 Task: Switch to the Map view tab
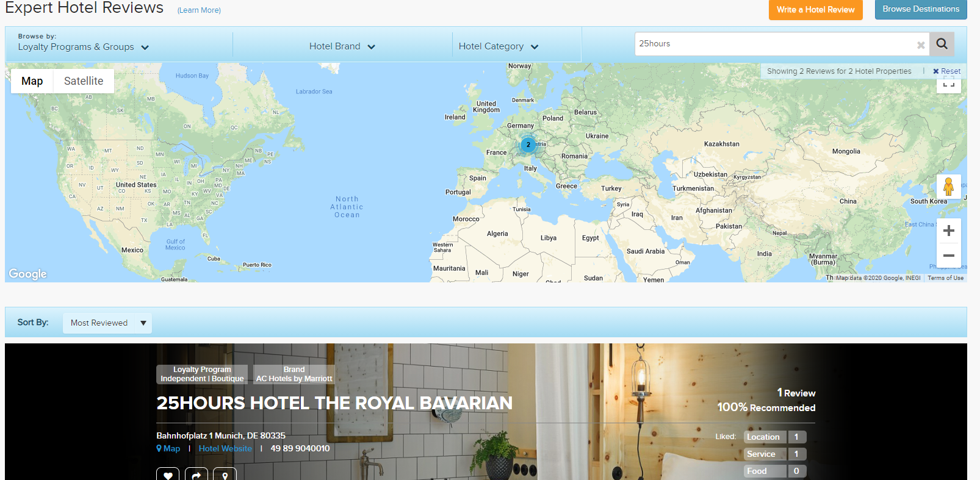pyautogui.click(x=32, y=81)
